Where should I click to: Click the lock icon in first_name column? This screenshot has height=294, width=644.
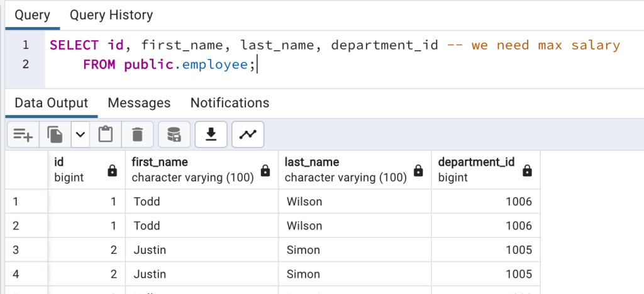tap(265, 170)
